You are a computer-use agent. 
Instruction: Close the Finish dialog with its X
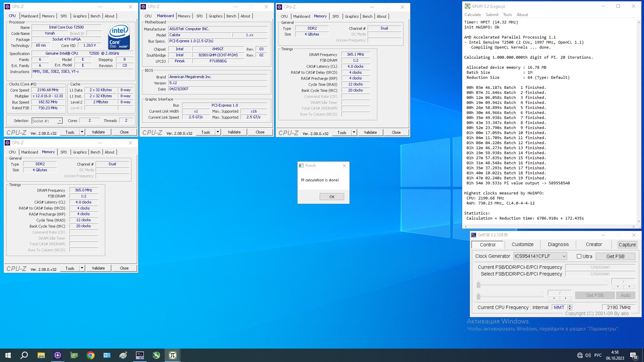click(x=344, y=166)
